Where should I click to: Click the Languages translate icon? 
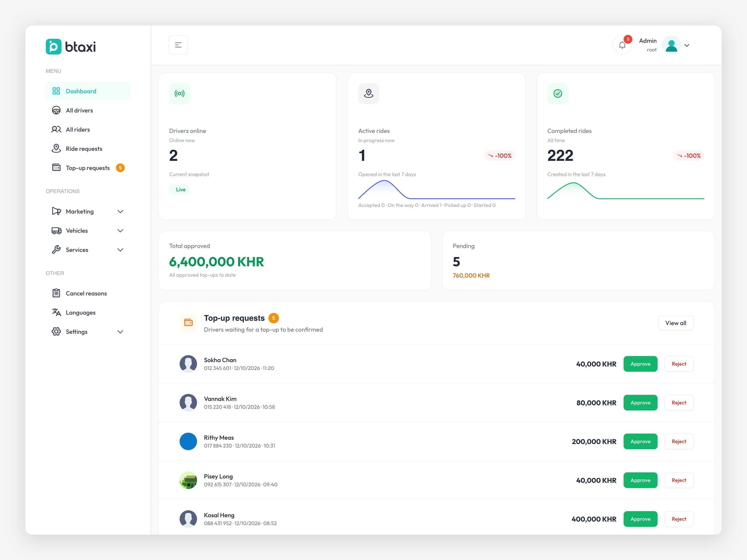(x=56, y=313)
